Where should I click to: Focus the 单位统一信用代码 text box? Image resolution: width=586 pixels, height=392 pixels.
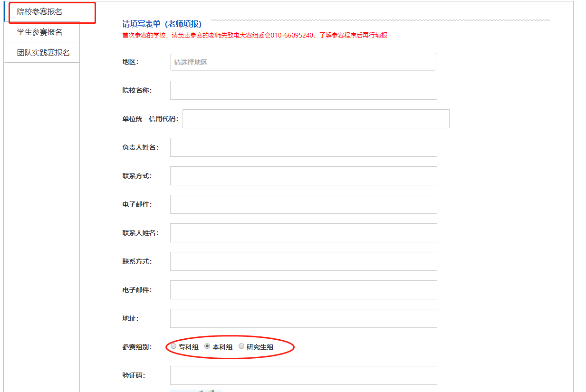(x=316, y=119)
